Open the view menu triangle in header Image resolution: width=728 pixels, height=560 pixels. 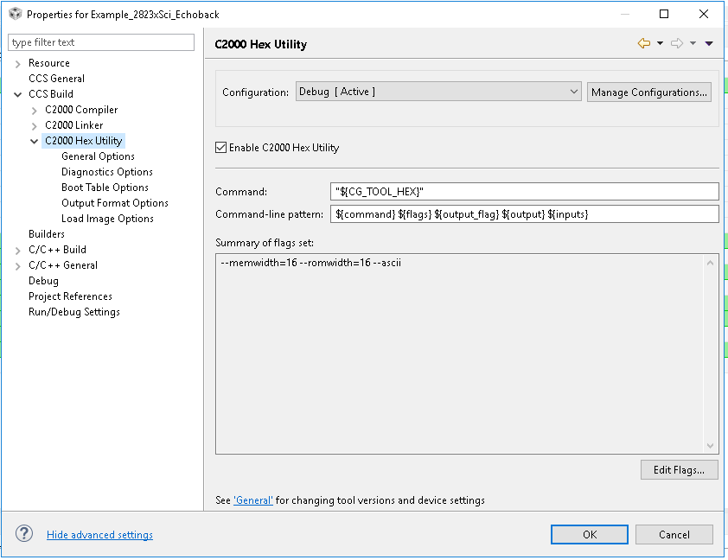coord(709,43)
